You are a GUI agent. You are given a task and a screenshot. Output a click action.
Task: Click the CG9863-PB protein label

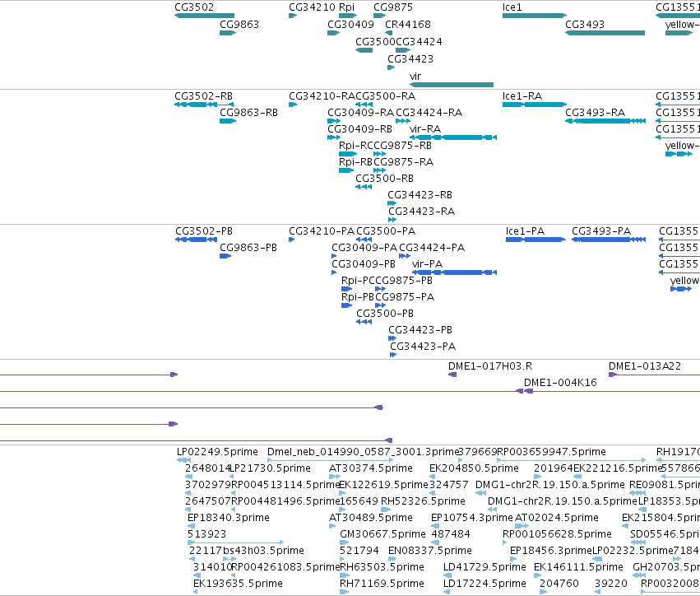click(248, 248)
